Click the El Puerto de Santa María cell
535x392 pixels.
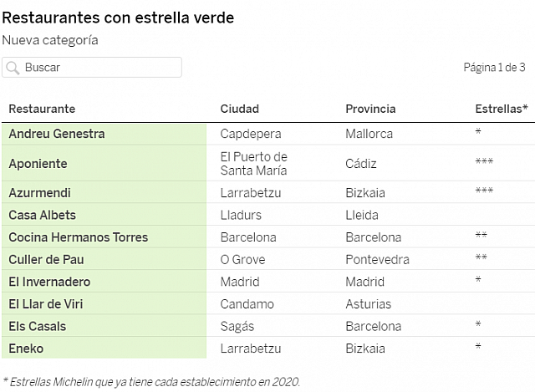point(253,164)
